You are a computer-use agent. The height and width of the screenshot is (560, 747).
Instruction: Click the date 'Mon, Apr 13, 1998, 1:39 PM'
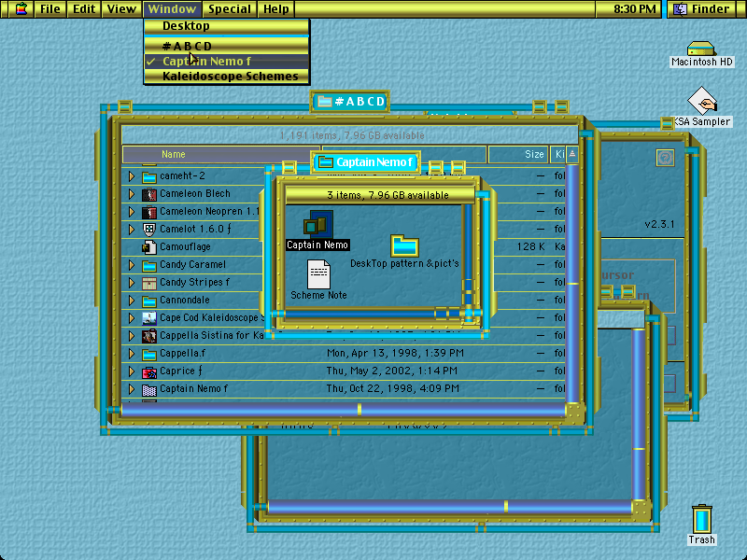tap(395, 354)
